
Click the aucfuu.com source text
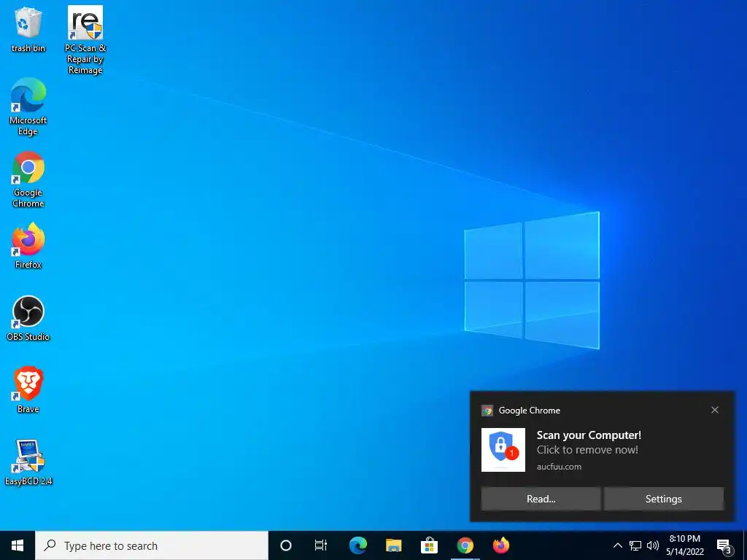[x=559, y=467]
